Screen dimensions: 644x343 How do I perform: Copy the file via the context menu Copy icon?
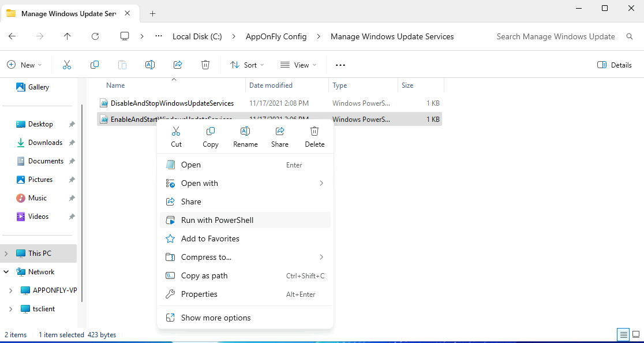click(210, 136)
